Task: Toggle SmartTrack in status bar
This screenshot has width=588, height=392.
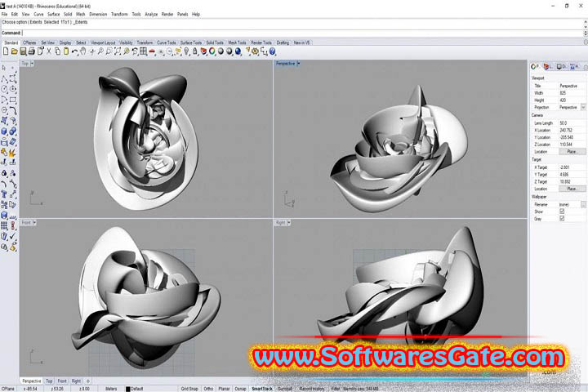Action: click(262, 389)
